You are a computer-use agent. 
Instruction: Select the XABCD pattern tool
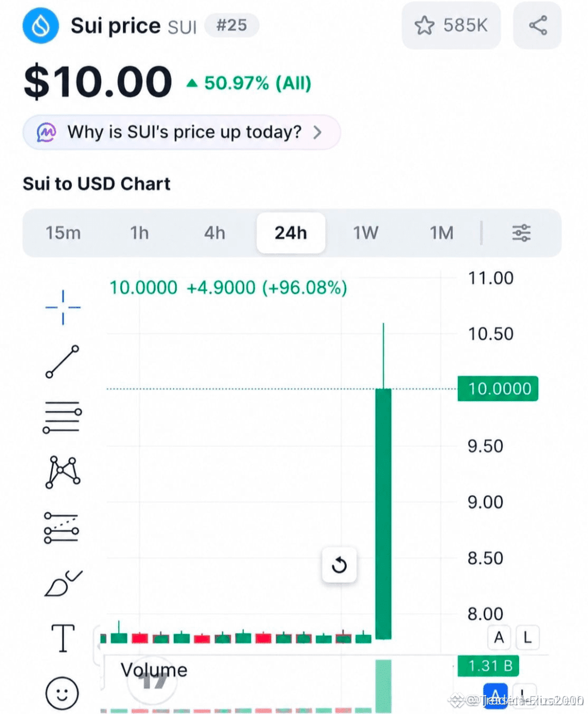[x=63, y=472]
